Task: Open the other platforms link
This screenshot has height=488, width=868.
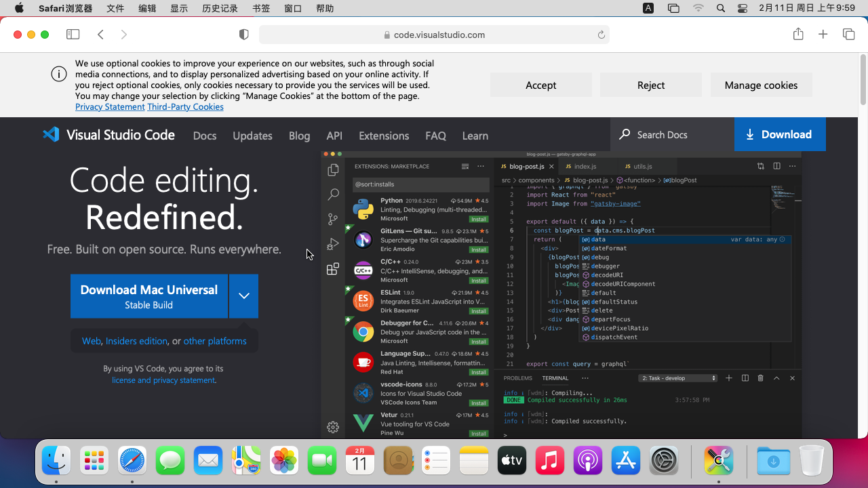Action: pos(215,341)
